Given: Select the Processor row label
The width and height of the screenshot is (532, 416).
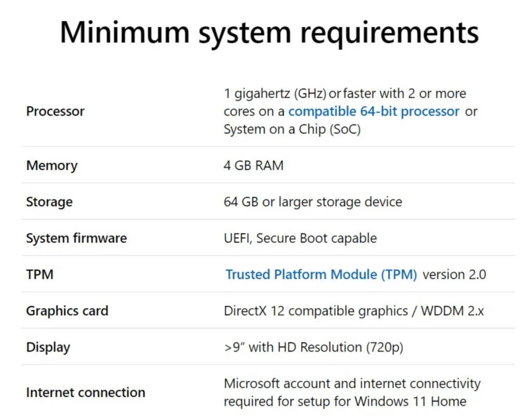Looking at the screenshot, I should 55,111.
